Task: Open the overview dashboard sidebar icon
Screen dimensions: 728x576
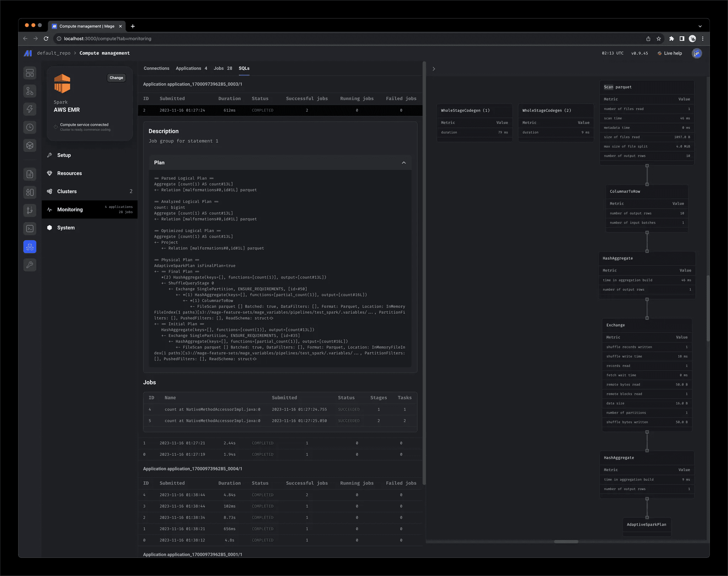Action: [30, 73]
